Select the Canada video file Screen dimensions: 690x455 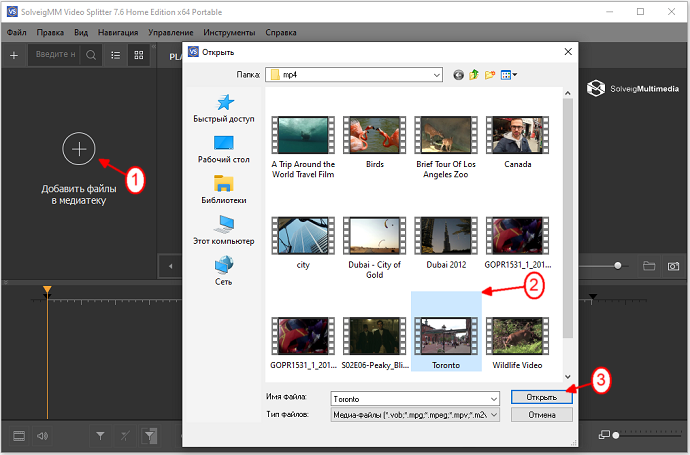(x=518, y=142)
